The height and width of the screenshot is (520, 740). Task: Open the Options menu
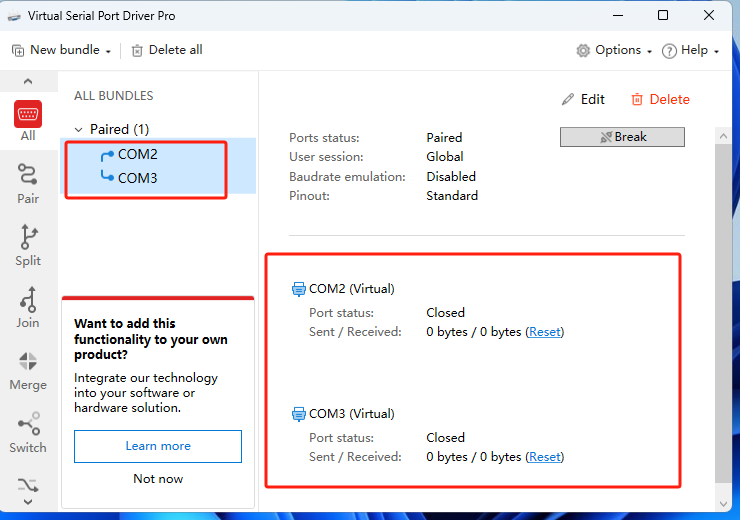click(614, 50)
